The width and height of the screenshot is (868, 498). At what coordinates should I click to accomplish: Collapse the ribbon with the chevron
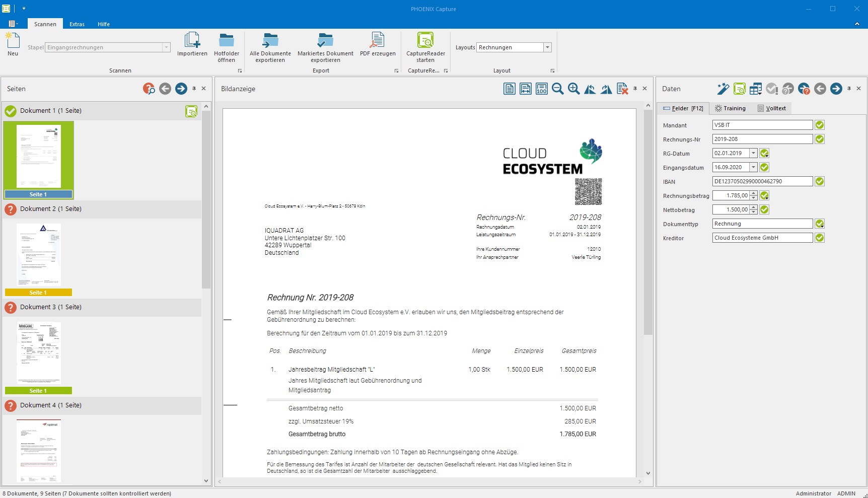click(x=857, y=24)
